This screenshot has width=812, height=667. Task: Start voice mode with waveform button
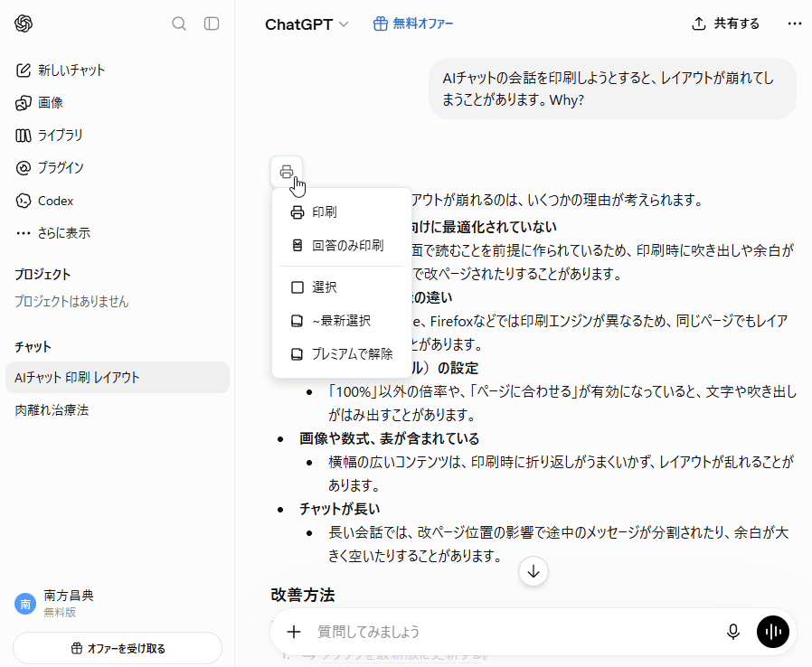coord(772,632)
